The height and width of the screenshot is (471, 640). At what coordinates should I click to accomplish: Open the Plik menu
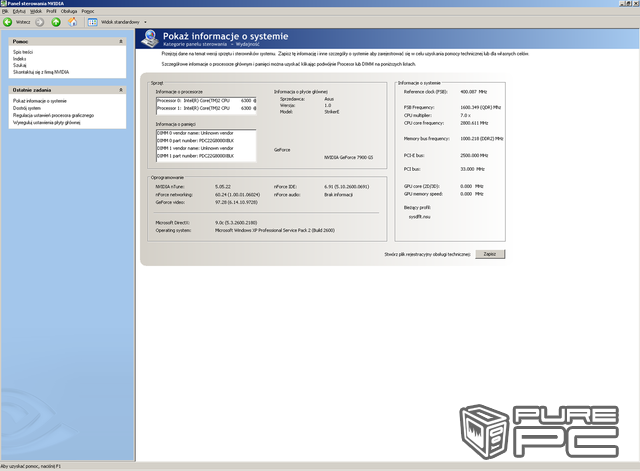coord(5,11)
